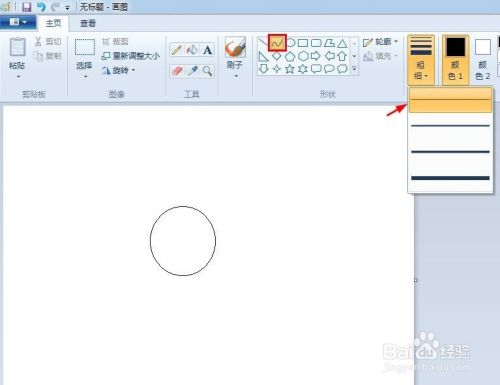500x385 pixels.
Task: Select the Cloud callout shape
Action: pos(342,69)
